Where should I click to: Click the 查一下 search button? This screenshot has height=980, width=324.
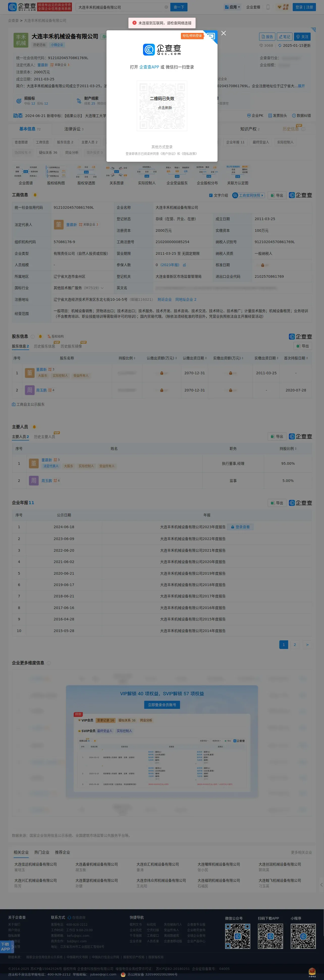[x=179, y=7]
